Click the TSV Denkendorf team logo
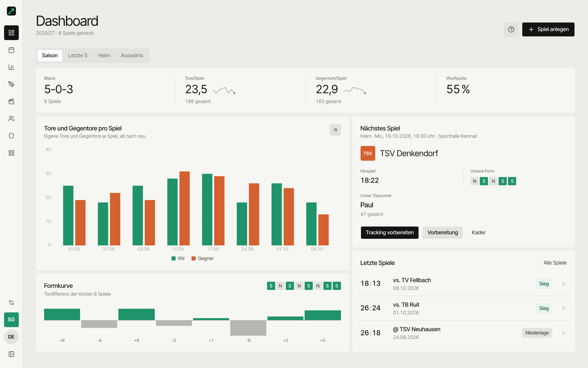The image size is (588, 368). (368, 153)
